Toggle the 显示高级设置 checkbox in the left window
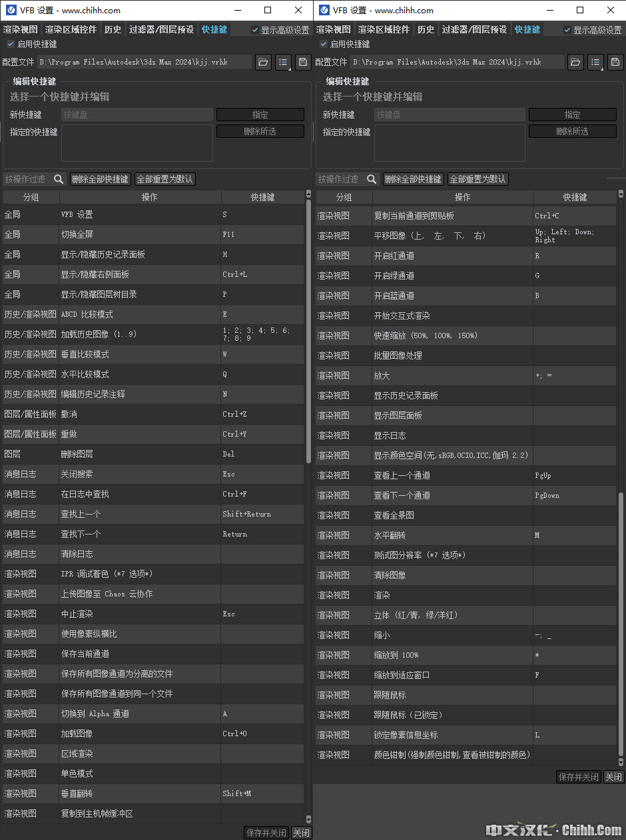Viewport: 626px width, 840px height. point(254,29)
